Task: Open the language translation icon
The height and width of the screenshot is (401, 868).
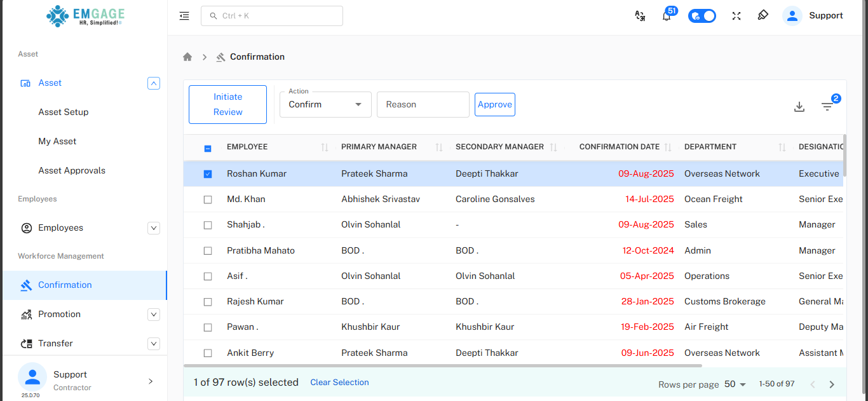Action: click(640, 16)
